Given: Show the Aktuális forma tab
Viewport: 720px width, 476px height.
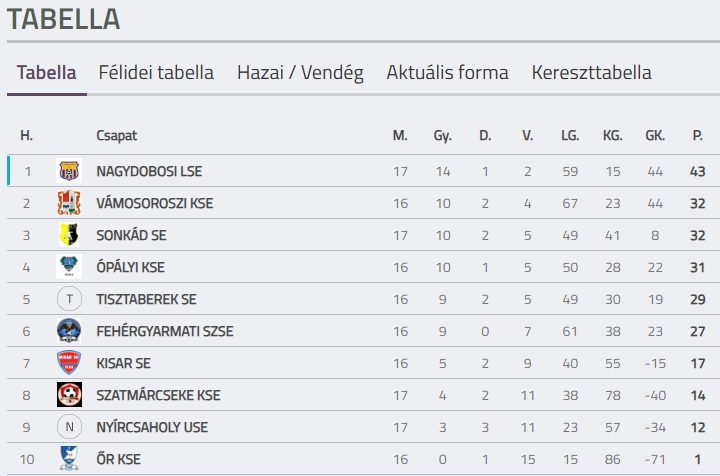Looking at the screenshot, I should click(448, 73).
